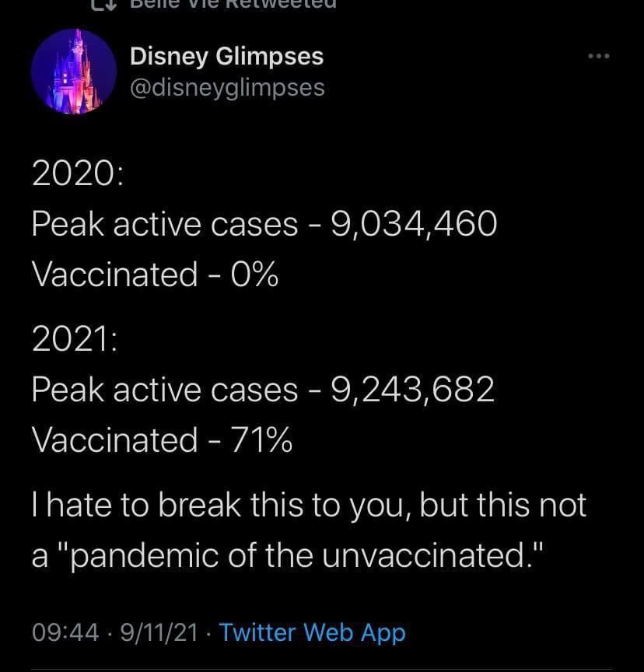Open the three-dot more options menu
Viewport: 644px width, 672px height.
pos(598,57)
